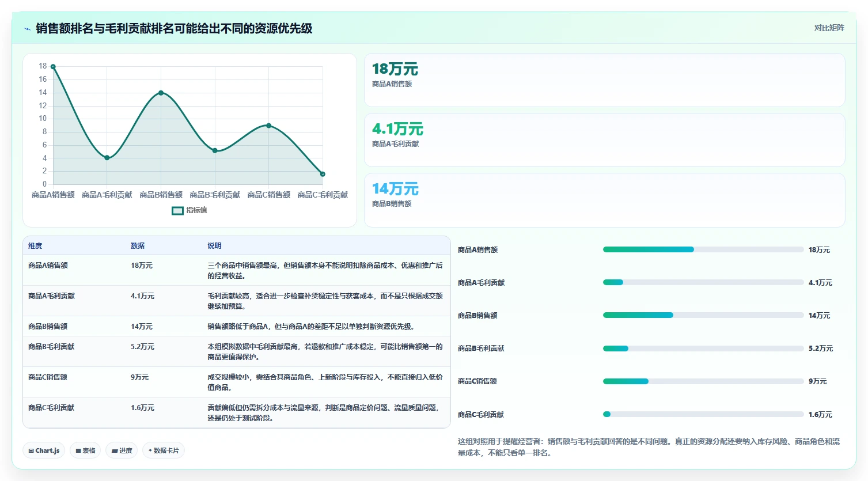Click the 商品C毛利贡献 chart data point
This screenshot has width=868, height=481.
[323, 174]
